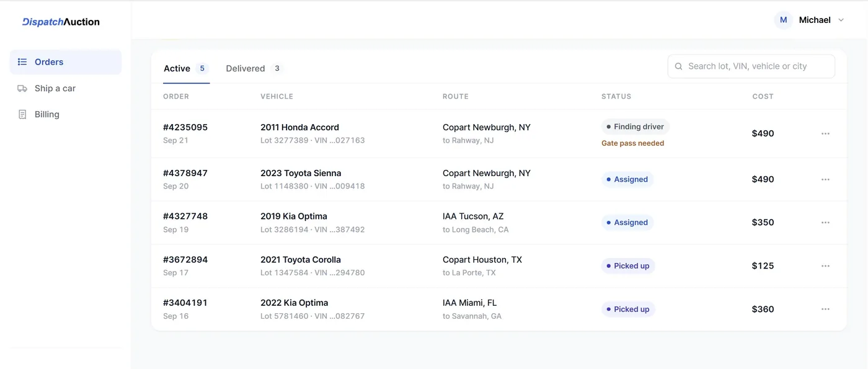Click the Active tab count badge 5

point(202,68)
